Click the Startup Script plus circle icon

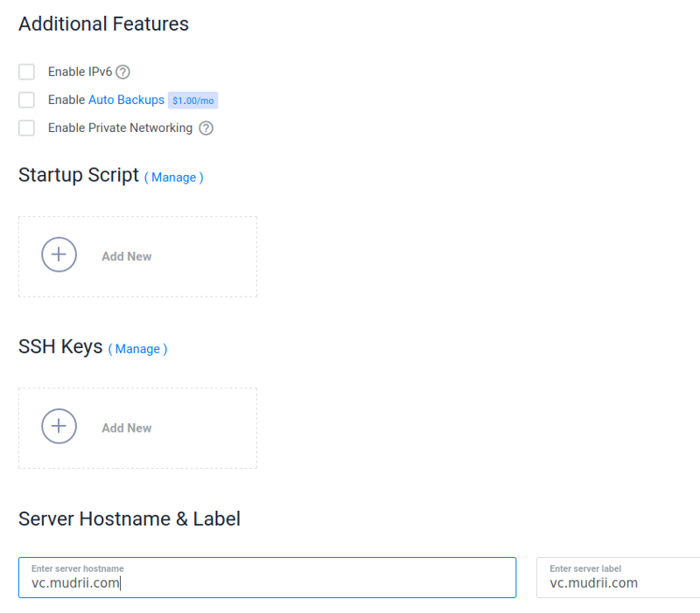(59, 255)
